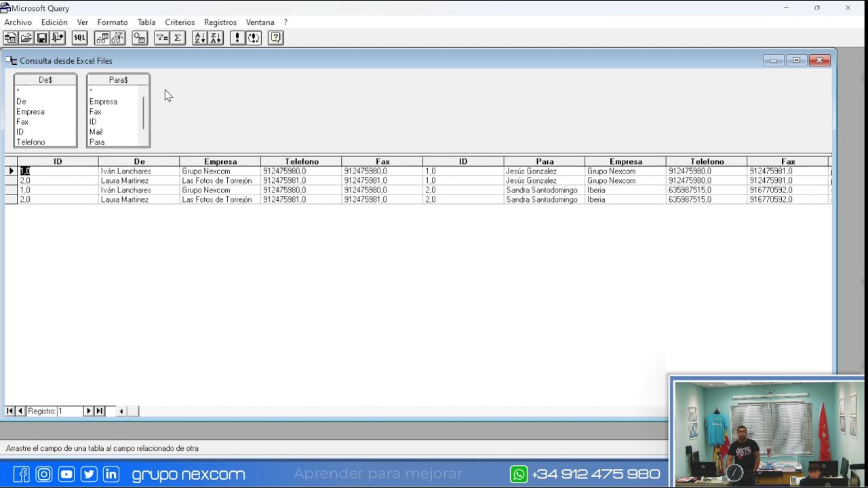Click the first Telefono column header
Viewport: 868px width, 488px height.
point(301,161)
